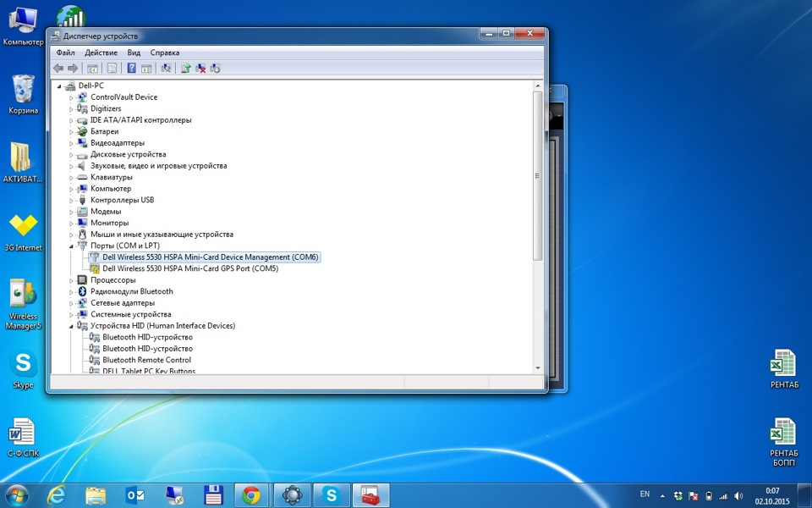This screenshot has height=508, width=812.
Task: Click Update driver software toolbar icon
Action: point(185,68)
